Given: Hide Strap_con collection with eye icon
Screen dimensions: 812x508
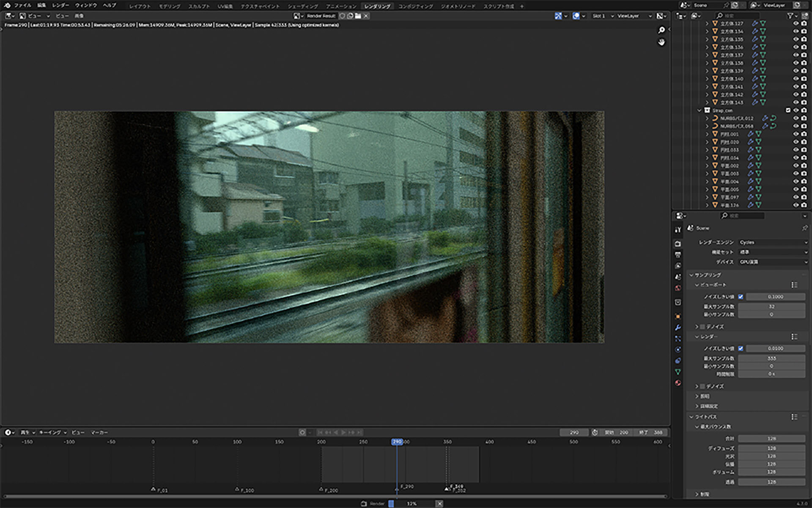Looking at the screenshot, I should 796,110.
